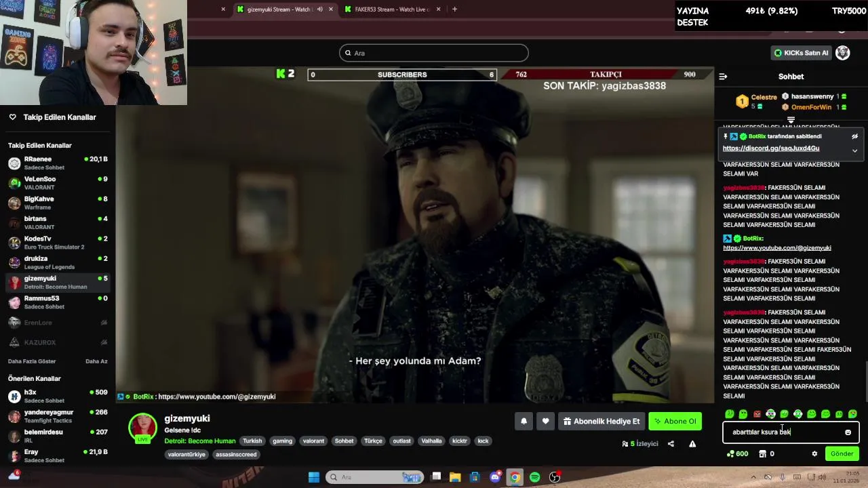
Task: Open Discord from taskbar
Action: 495,477
